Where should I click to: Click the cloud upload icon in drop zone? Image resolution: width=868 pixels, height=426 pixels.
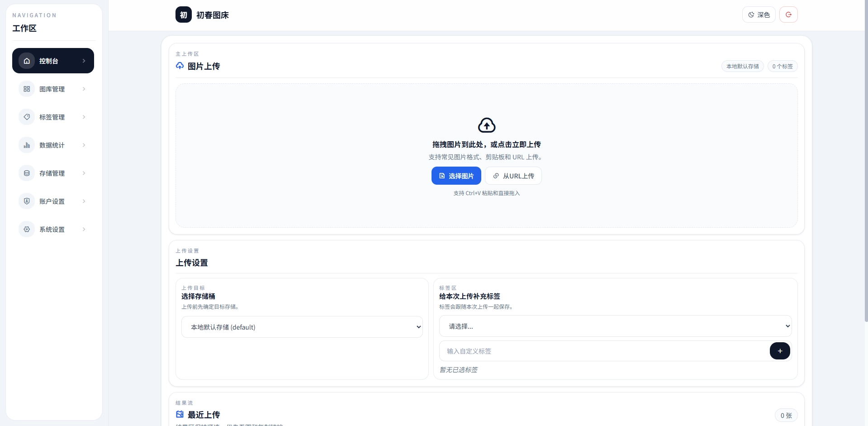[487, 125]
